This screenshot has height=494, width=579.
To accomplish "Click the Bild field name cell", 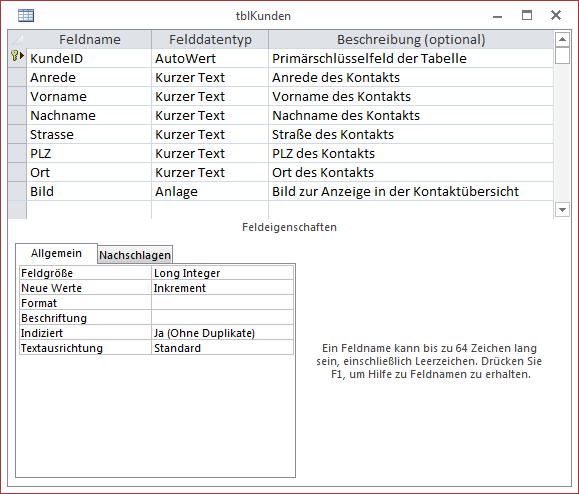I will tap(89, 192).
